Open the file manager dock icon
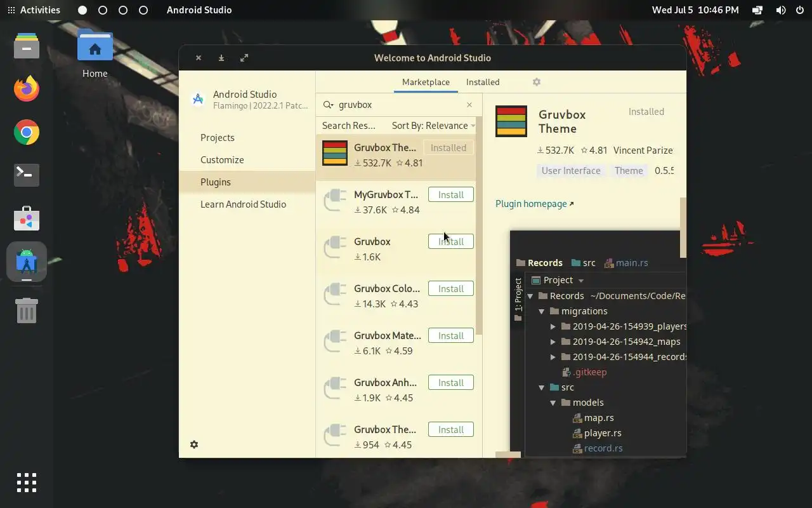This screenshot has width=812, height=508. [26, 46]
